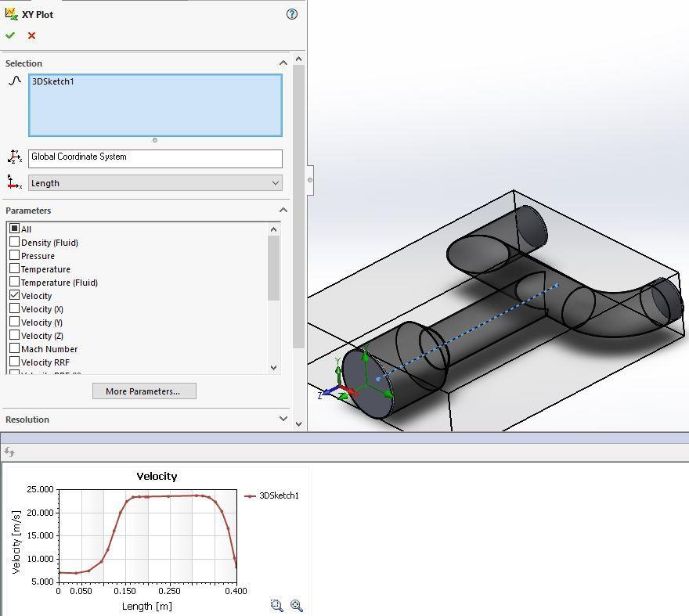Click the coordinate system icon
The height and width of the screenshot is (616, 689).
15,157
